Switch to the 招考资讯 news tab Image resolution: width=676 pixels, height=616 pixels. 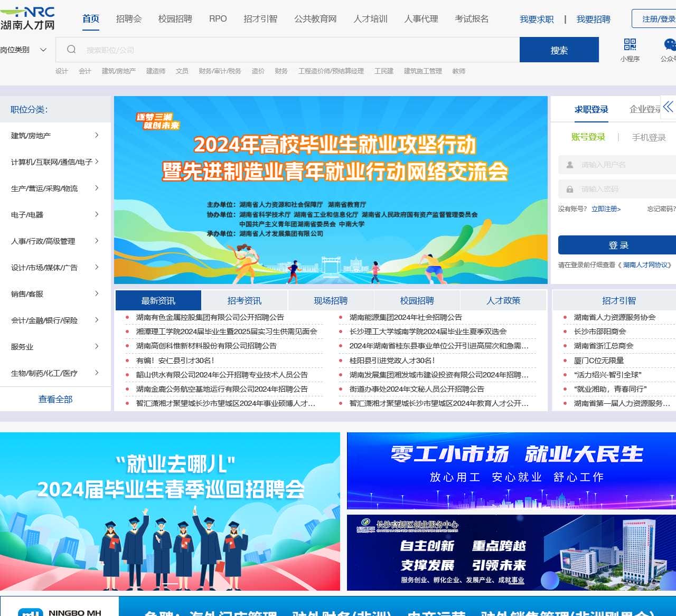(244, 300)
